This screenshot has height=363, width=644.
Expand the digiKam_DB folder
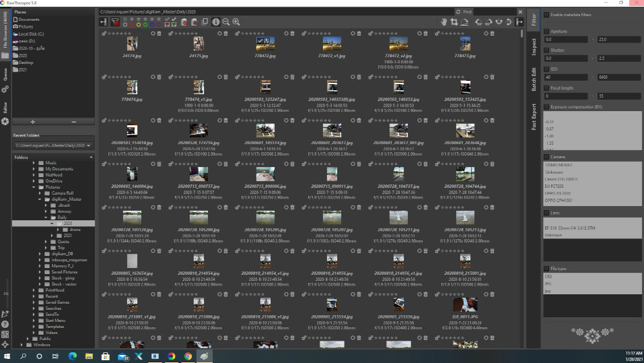click(41, 253)
